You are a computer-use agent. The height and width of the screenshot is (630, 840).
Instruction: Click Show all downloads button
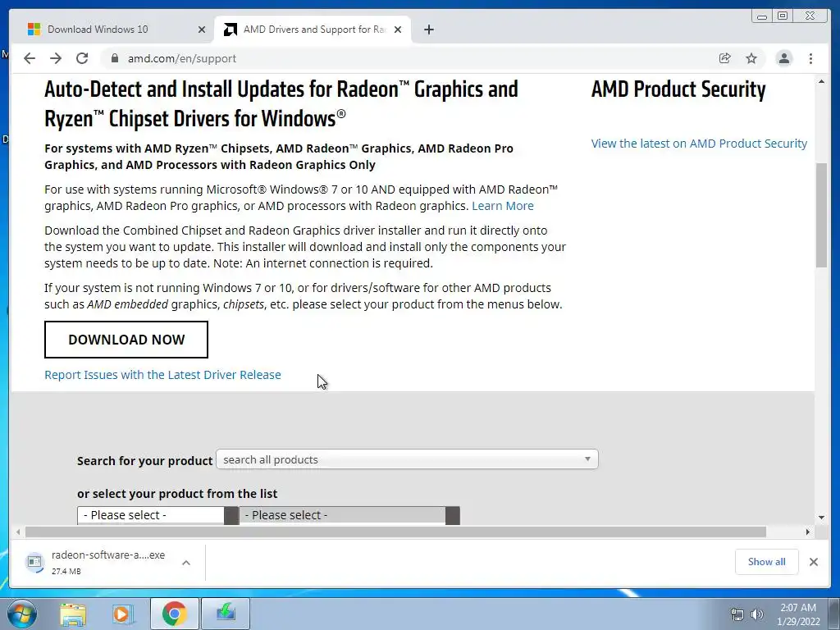click(767, 561)
